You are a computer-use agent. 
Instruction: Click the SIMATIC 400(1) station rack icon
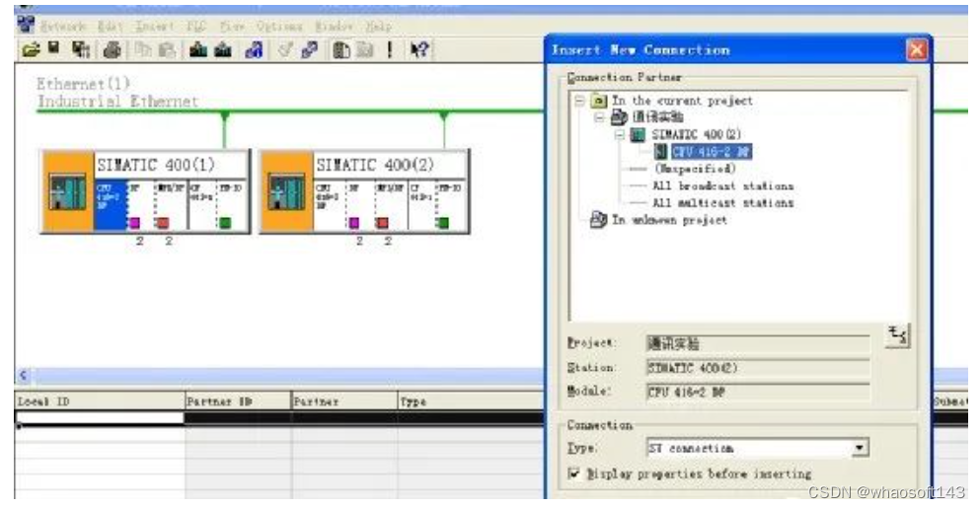click(67, 191)
